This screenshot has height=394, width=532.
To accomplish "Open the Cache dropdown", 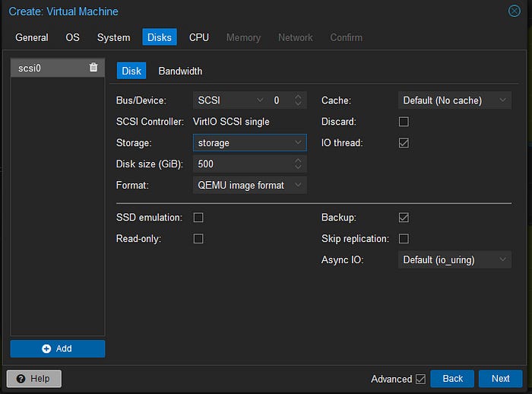I will [x=454, y=100].
